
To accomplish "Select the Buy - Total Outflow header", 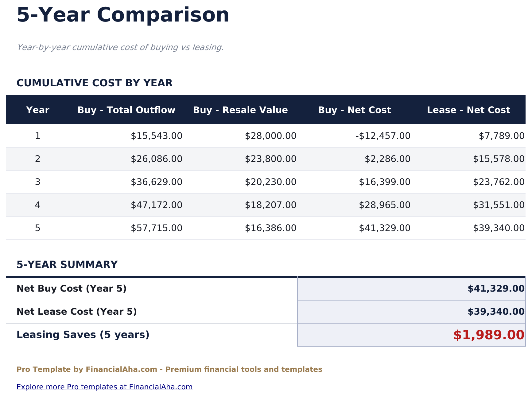I will tap(126, 110).
